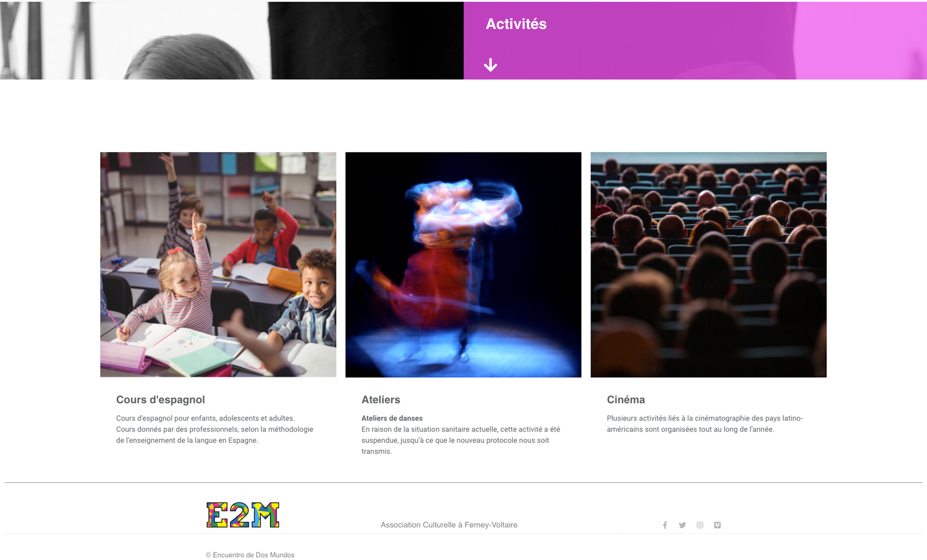Click the bold Ateliers de danses subtitle
Screen dimensions: 927x560
pos(392,418)
